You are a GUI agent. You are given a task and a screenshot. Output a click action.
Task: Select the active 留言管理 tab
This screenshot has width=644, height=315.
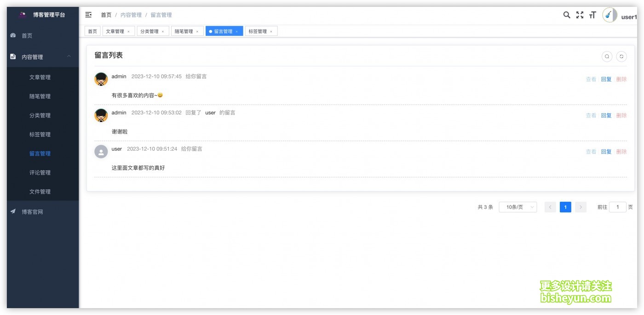[224, 31]
